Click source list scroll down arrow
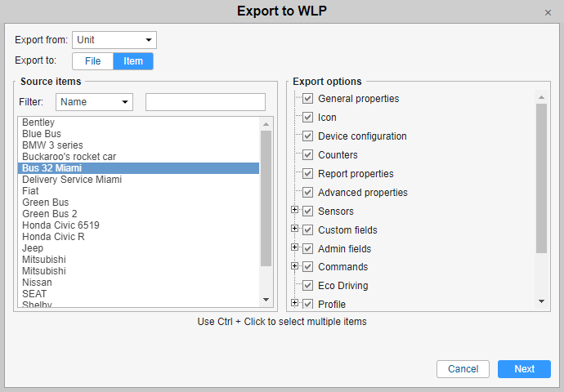This screenshot has width=564, height=392. (x=266, y=300)
